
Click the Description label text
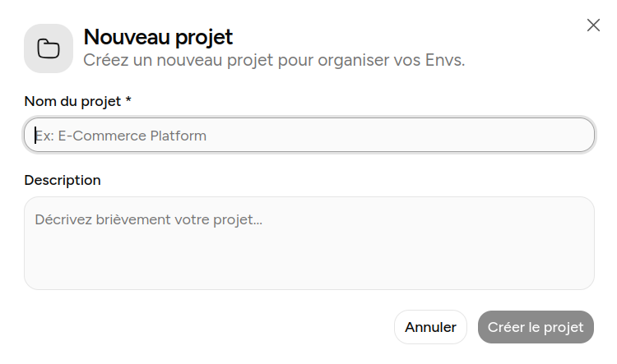pos(63,180)
